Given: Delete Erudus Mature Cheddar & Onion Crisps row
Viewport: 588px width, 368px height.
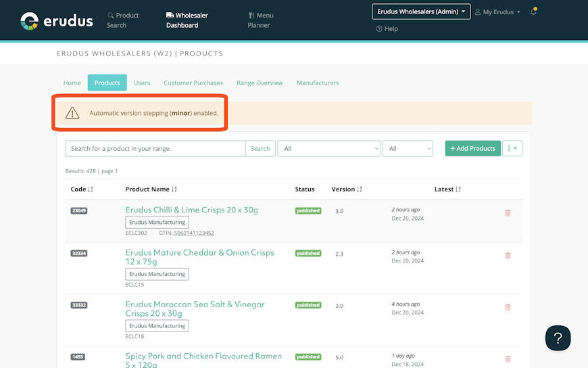Looking at the screenshot, I should [508, 256].
